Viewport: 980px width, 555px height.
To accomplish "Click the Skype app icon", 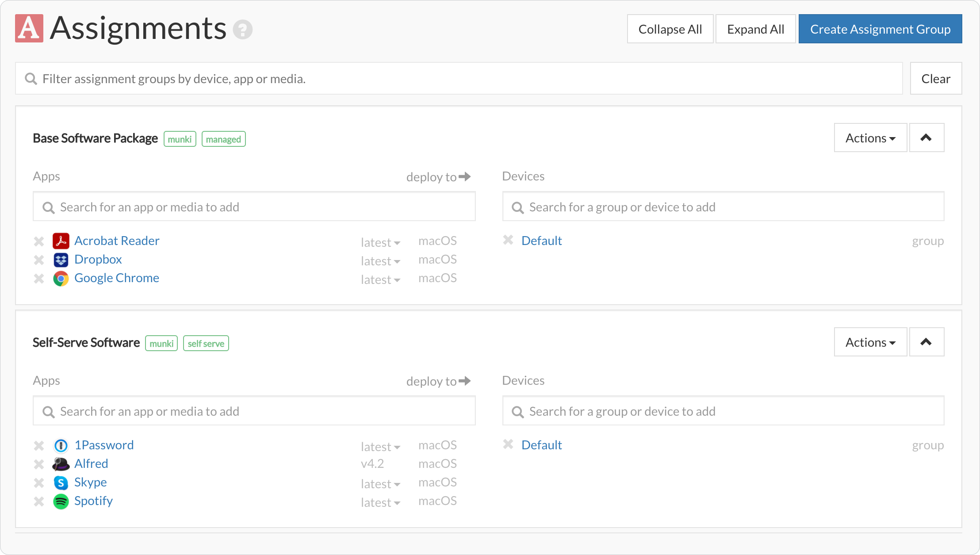I will 61,482.
